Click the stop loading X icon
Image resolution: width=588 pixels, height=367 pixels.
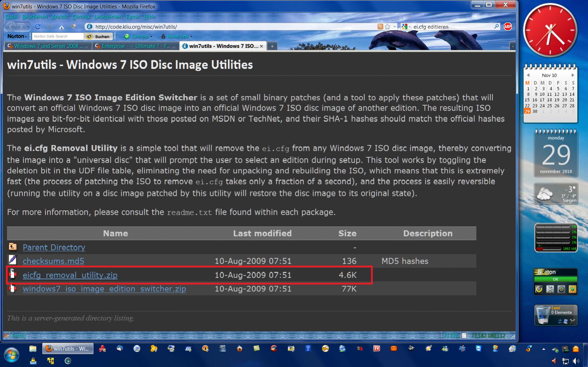pyautogui.click(x=50, y=27)
